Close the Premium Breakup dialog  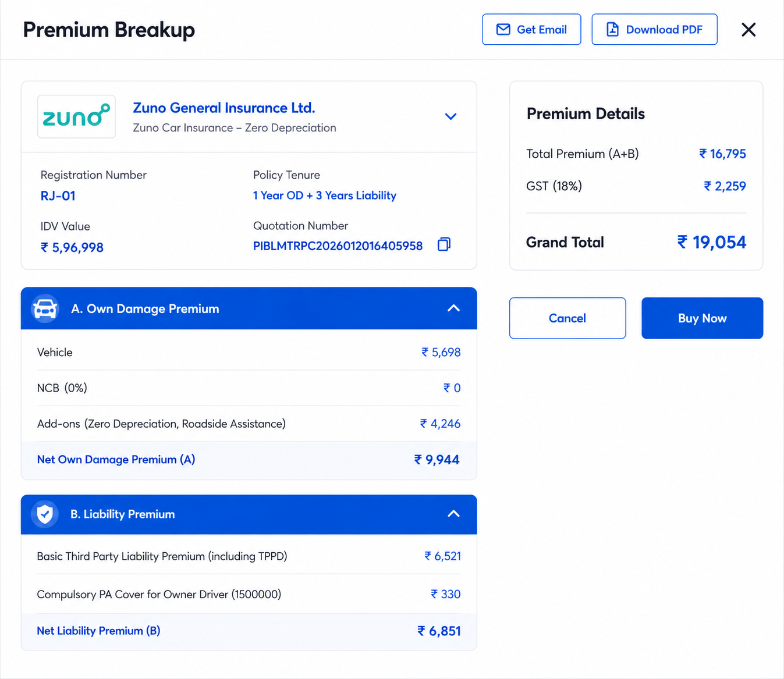748,30
